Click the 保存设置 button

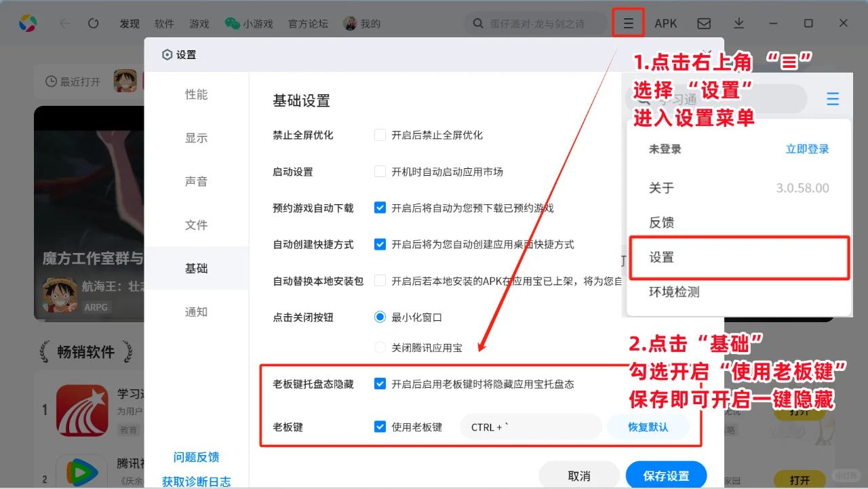pyautogui.click(x=666, y=476)
